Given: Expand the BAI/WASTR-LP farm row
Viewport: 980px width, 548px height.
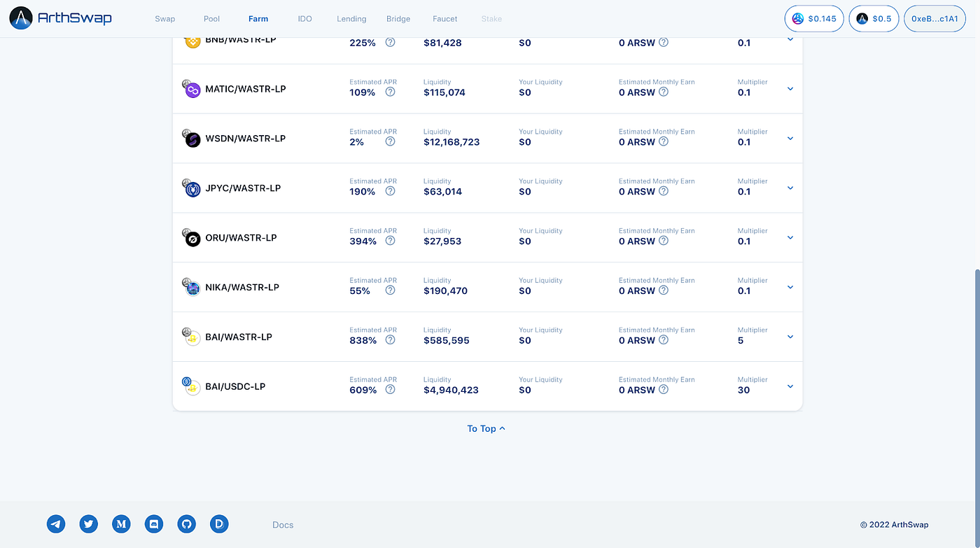Looking at the screenshot, I should pyautogui.click(x=790, y=337).
